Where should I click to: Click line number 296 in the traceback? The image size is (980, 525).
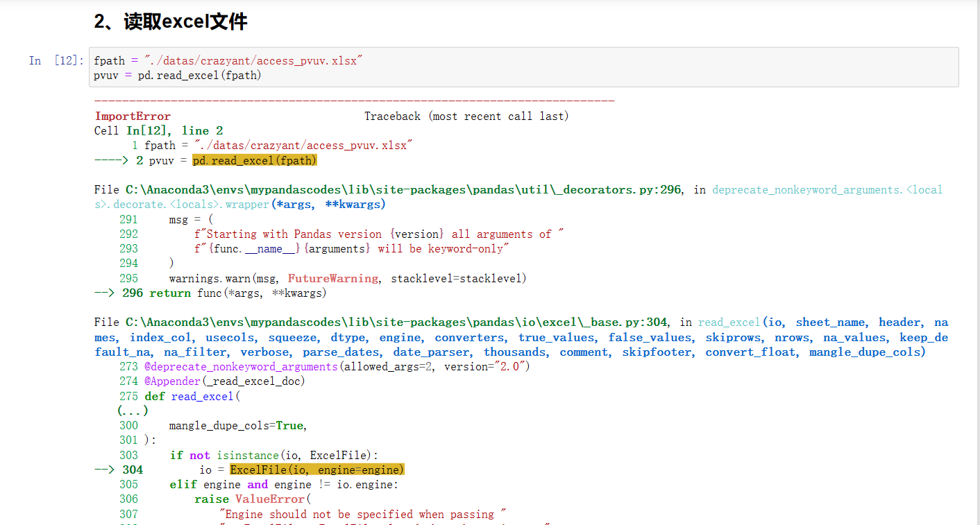pyautogui.click(x=132, y=293)
